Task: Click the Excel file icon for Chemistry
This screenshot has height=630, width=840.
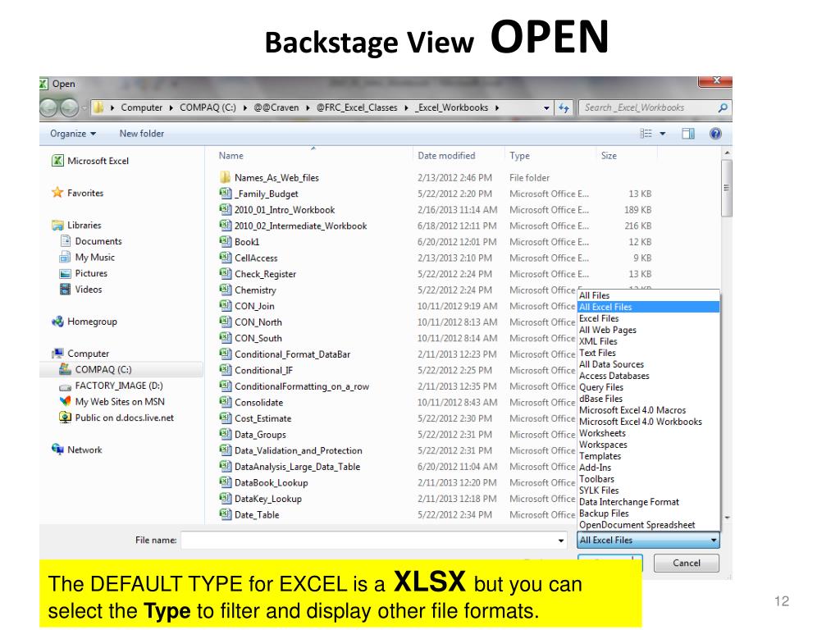Action: 225,290
